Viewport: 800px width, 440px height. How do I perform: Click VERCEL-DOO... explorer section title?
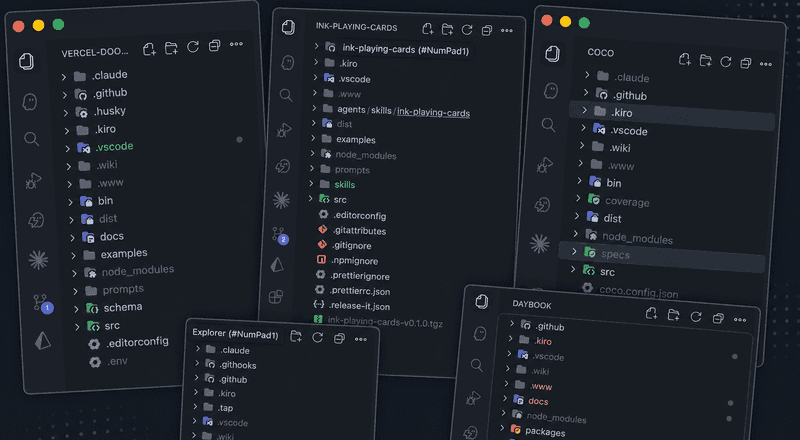coord(95,53)
